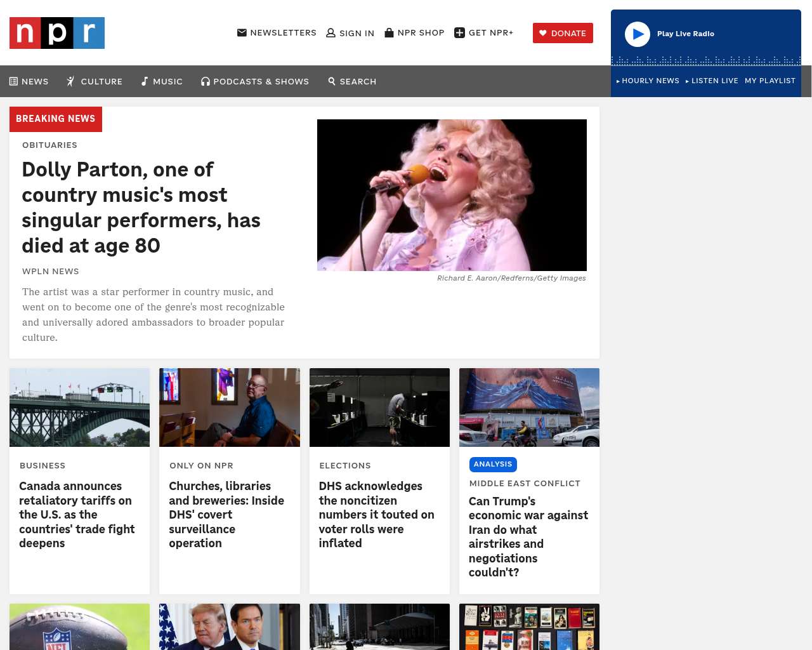
Task: Expand the Listen Live option
Action: click(712, 81)
